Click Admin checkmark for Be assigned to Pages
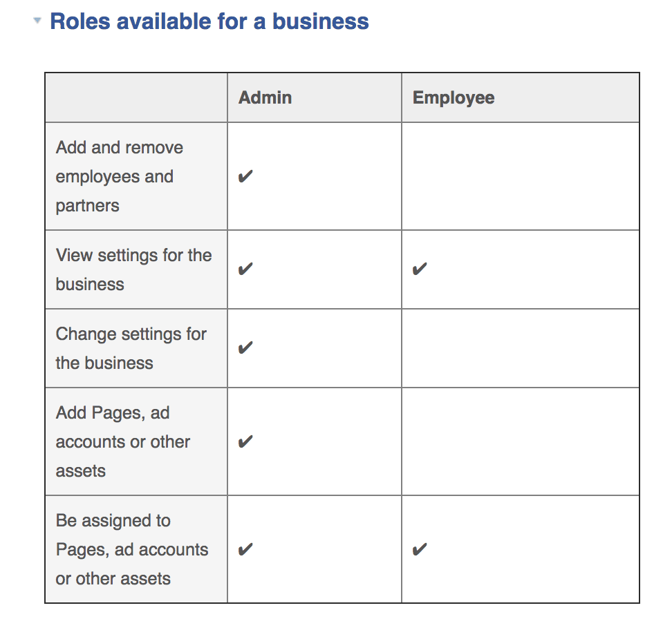 (245, 550)
